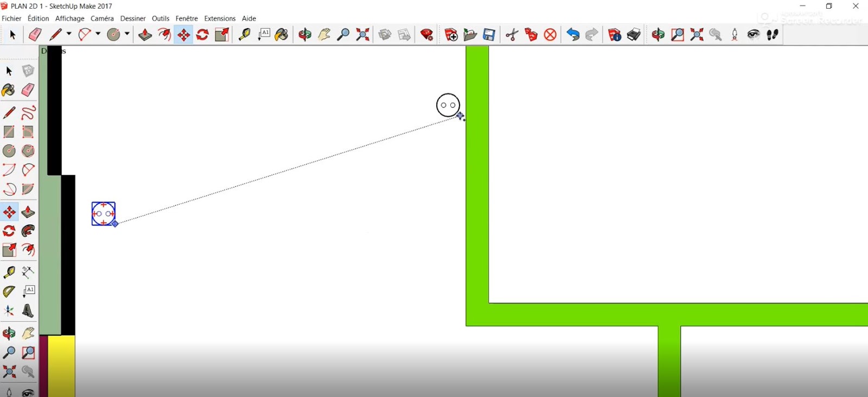This screenshot has height=397, width=868.
Task: Pick the 3D Text tool
Action: (28, 311)
